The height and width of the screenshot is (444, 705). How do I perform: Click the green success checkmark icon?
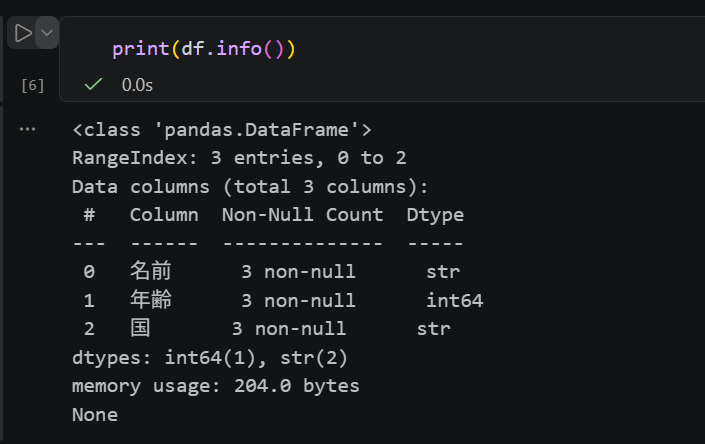click(x=94, y=84)
